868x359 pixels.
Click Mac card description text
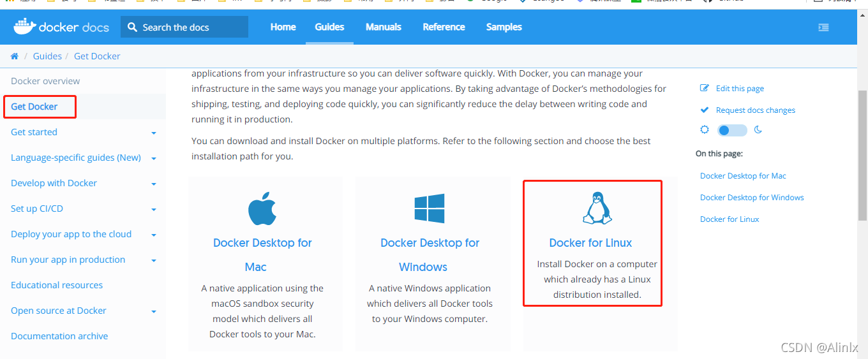point(262,311)
